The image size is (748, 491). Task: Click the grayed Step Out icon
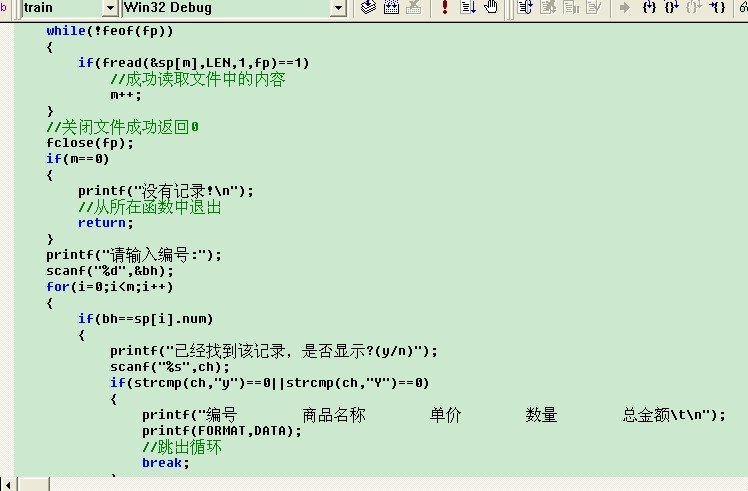click(x=695, y=8)
